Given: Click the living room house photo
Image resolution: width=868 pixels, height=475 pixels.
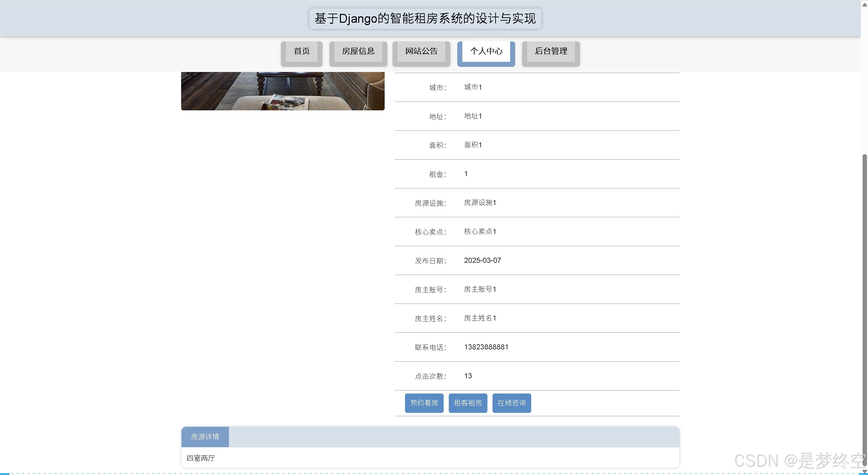Looking at the screenshot, I should click(x=283, y=91).
